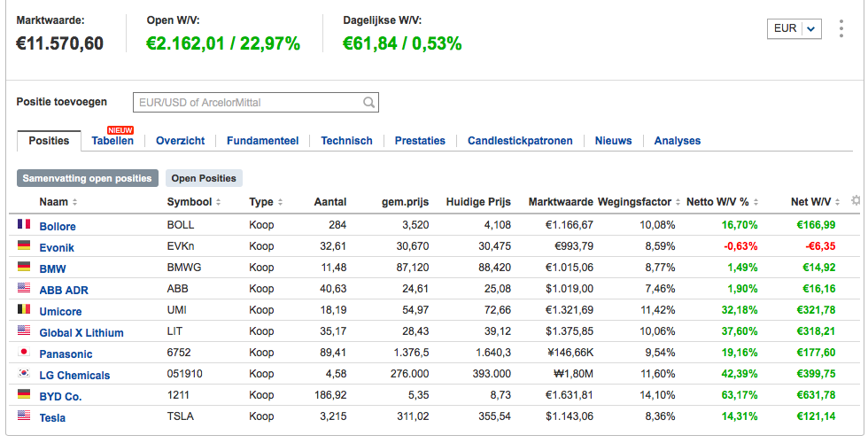Click the search magnifier icon
The width and height of the screenshot is (868, 443).
[368, 103]
